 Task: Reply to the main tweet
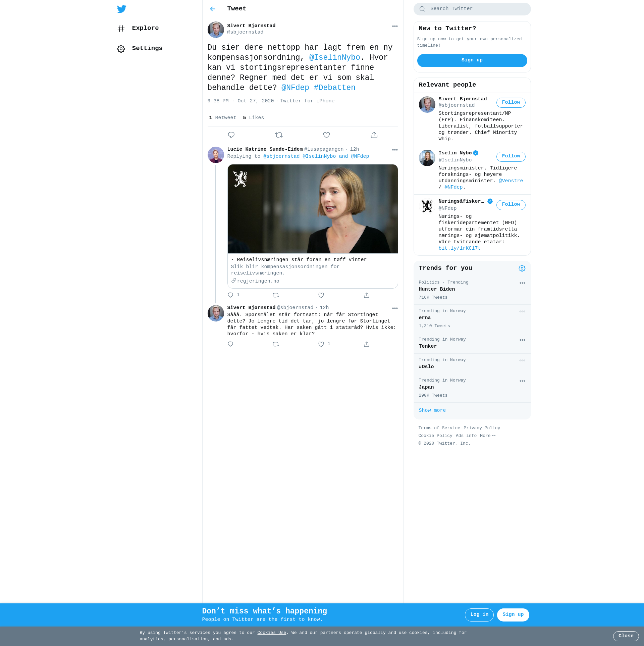pos(231,135)
